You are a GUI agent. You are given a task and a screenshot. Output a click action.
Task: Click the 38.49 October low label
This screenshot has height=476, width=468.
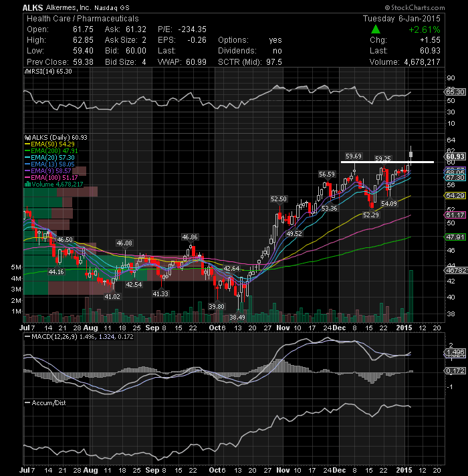click(x=237, y=318)
